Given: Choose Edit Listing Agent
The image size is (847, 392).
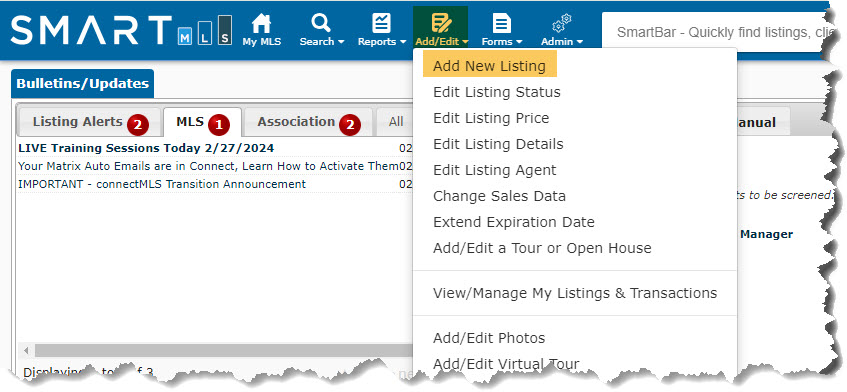Looking at the screenshot, I should 494,170.
